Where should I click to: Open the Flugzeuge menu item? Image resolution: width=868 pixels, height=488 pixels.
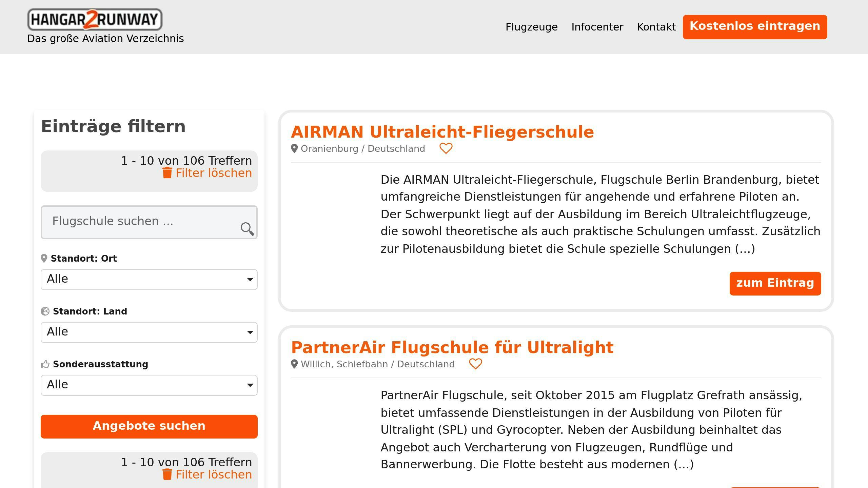pyautogui.click(x=531, y=27)
